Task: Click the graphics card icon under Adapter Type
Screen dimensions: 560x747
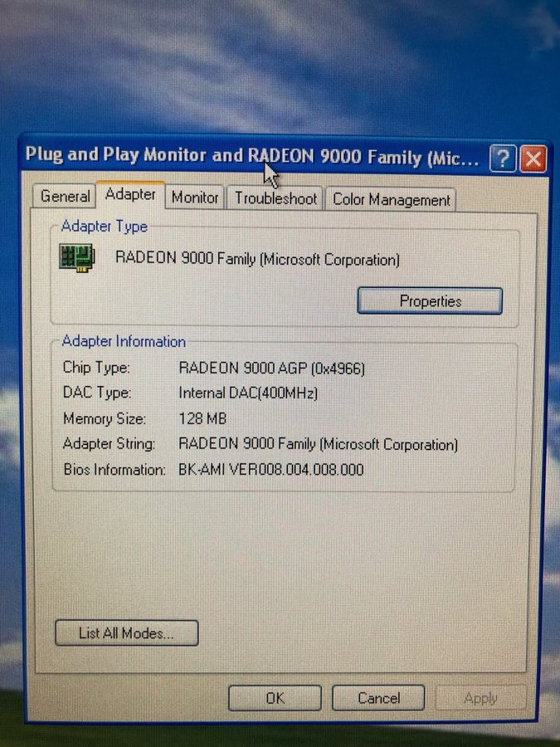Action: pyautogui.click(x=77, y=258)
